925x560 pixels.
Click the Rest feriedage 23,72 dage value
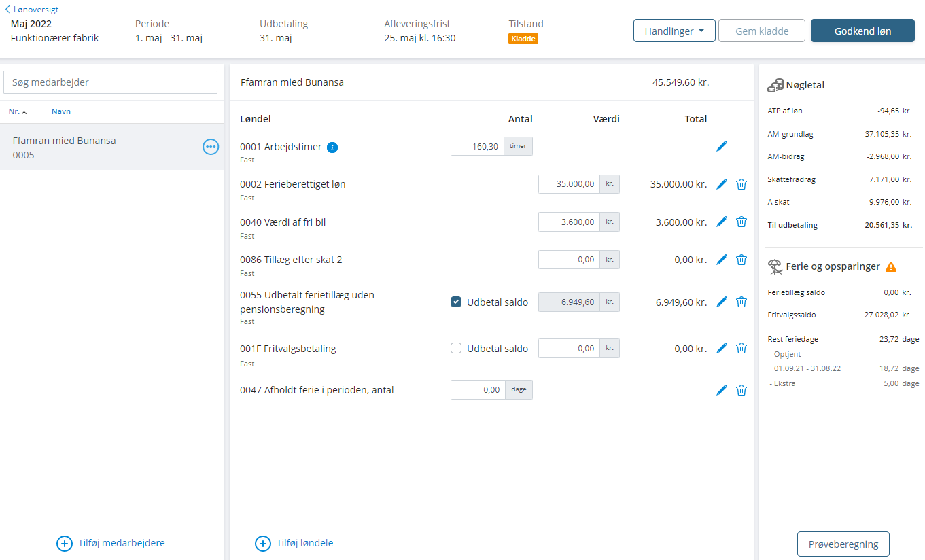(898, 338)
